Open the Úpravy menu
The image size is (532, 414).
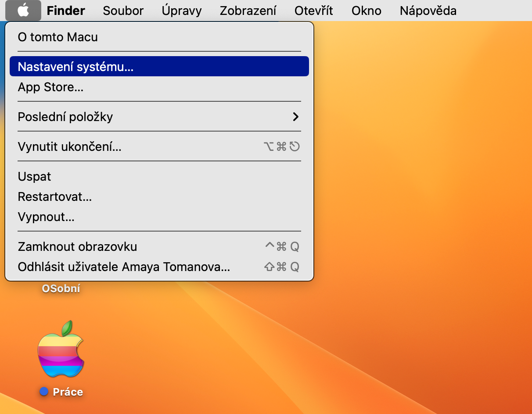[x=182, y=11]
